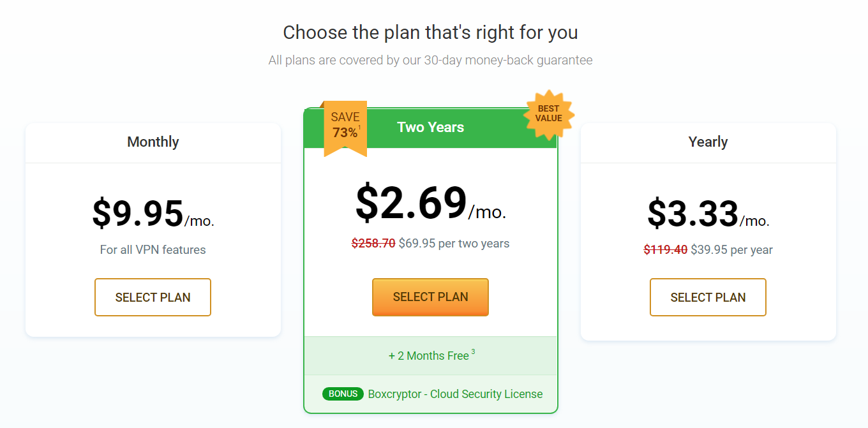This screenshot has width=868, height=428.
Task: Select the Two Years plan
Action: 430,297
